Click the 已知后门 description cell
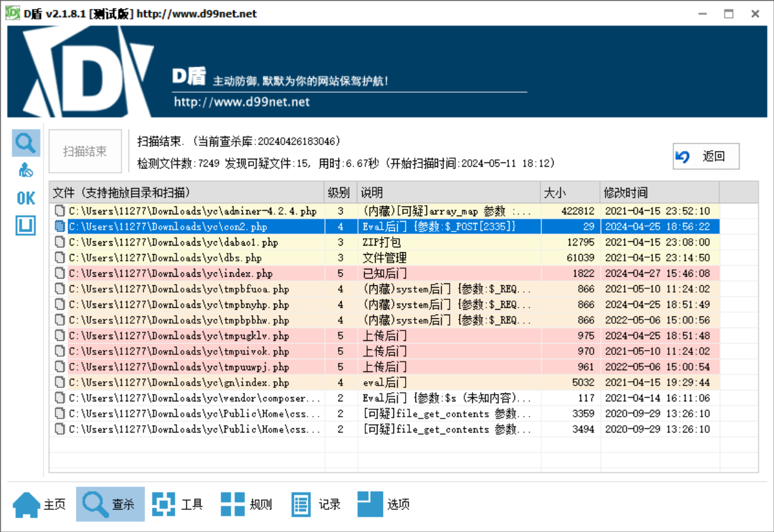The image size is (774, 532). [384, 274]
